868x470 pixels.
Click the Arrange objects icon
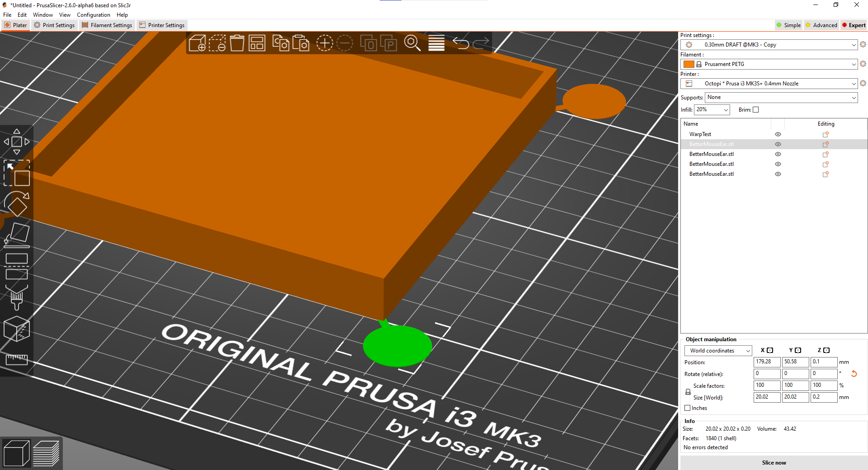tap(257, 43)
